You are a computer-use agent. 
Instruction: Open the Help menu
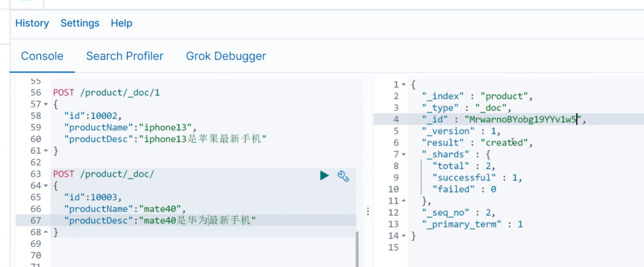click(x=121, y=23)
